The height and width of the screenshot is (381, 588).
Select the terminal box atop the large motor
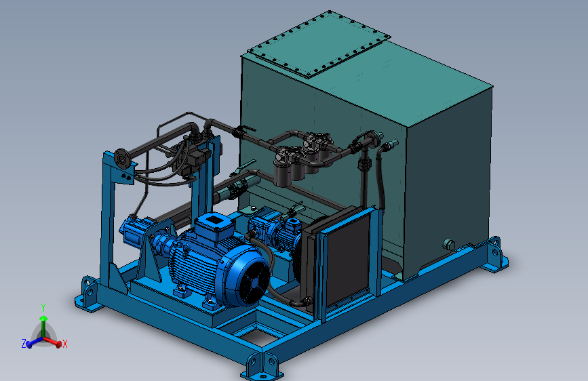coord(215,225)
